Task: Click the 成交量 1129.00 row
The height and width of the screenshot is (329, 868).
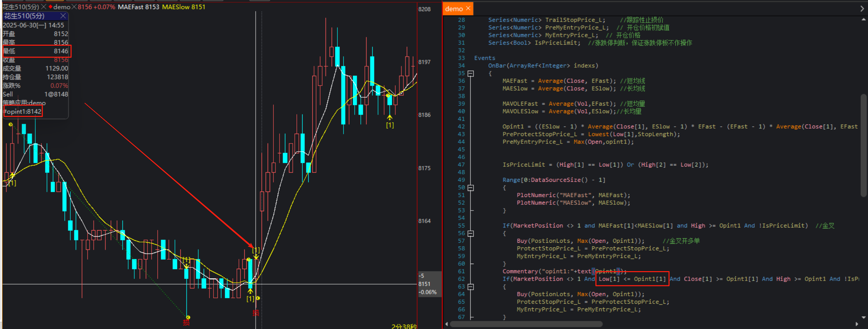Action: (x=35, y=68)
